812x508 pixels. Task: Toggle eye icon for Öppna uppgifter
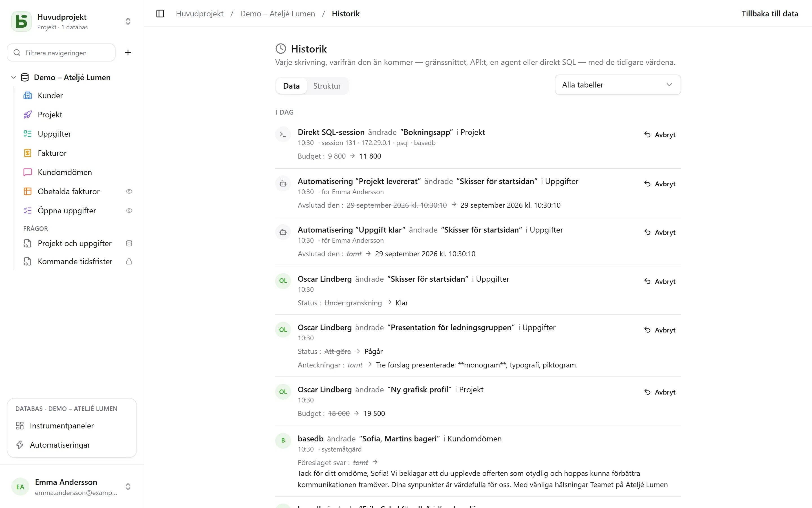129,210
